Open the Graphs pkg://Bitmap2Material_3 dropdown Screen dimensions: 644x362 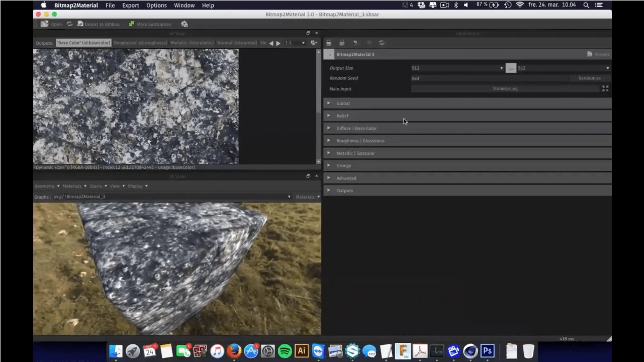pos(172,197)
